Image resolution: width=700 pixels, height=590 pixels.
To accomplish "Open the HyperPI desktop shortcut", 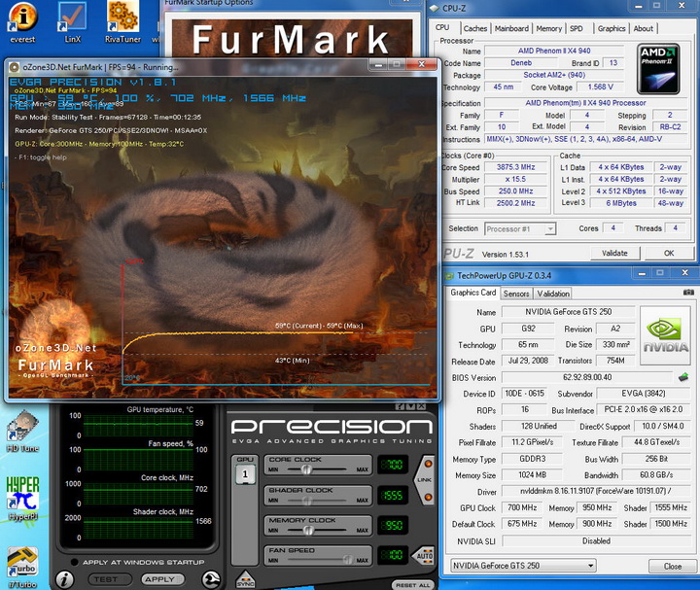I will 22,499.
